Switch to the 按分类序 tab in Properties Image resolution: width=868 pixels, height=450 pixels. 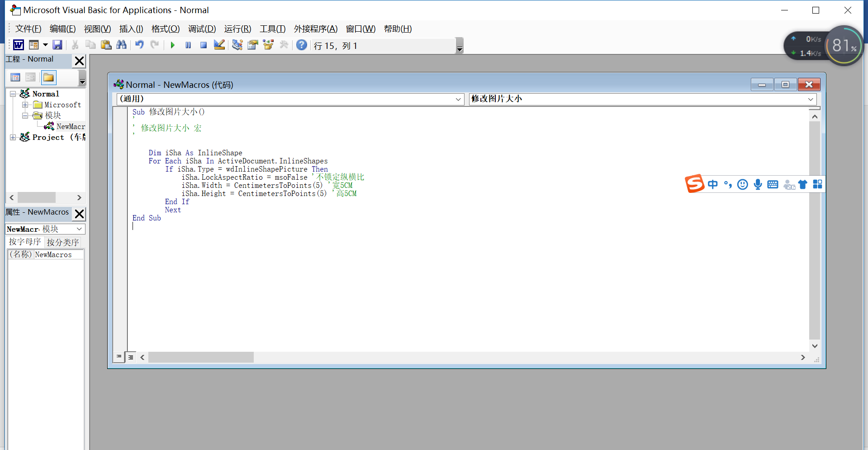point(63,241)
